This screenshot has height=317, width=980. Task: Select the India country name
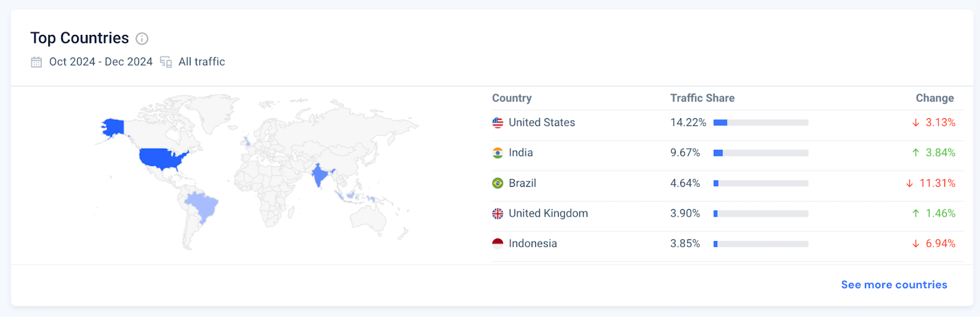(521, 152)
